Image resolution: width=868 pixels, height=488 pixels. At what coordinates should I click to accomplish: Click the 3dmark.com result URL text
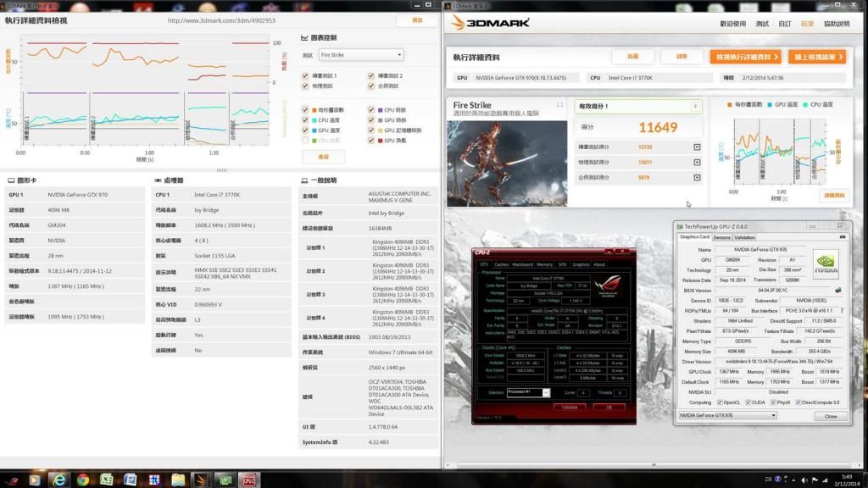pos(221,20)
